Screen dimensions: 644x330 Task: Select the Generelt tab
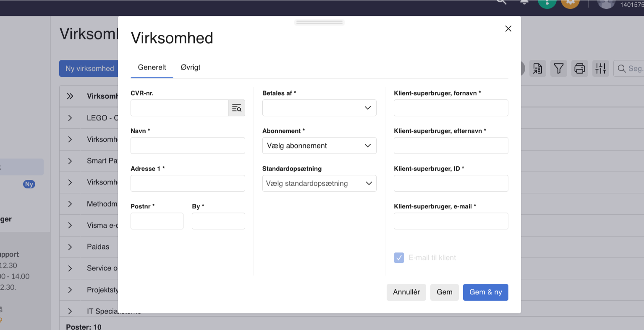(152, 68)
